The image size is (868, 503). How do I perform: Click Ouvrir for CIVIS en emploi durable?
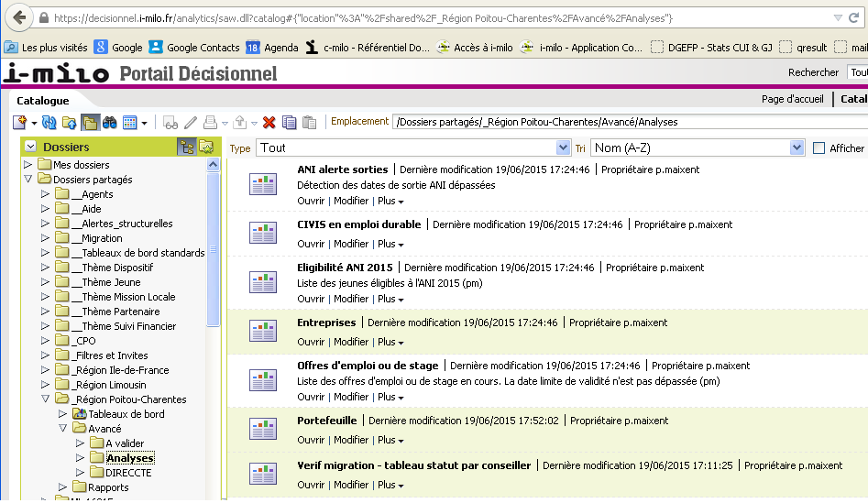tap(311, 244)
